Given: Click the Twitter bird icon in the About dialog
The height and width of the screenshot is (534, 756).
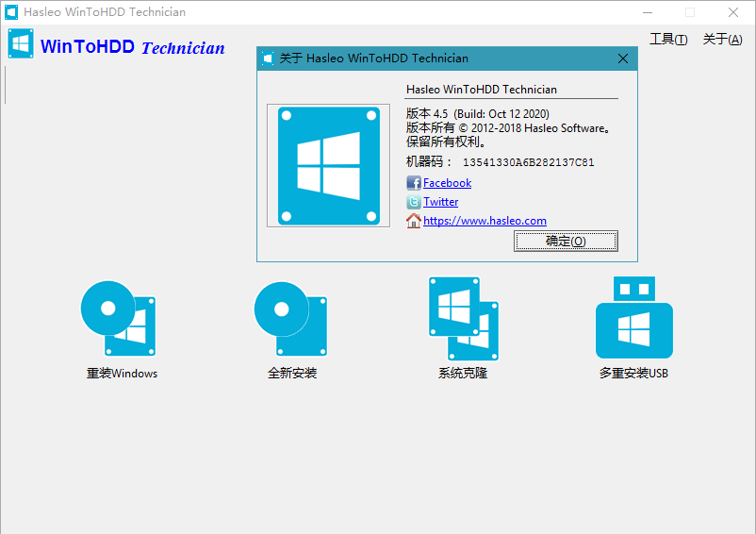Looking at the screenshot, I should pos(414,202).
